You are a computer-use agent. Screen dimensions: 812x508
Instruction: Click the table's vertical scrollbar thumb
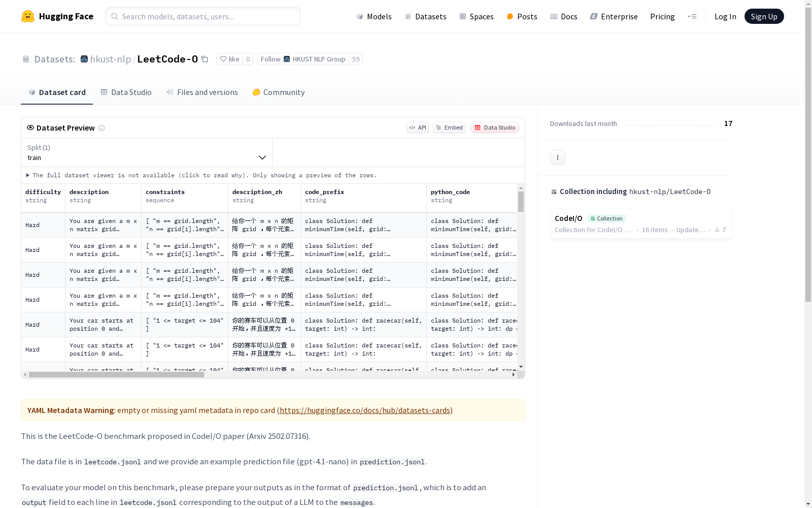[521, 202]
